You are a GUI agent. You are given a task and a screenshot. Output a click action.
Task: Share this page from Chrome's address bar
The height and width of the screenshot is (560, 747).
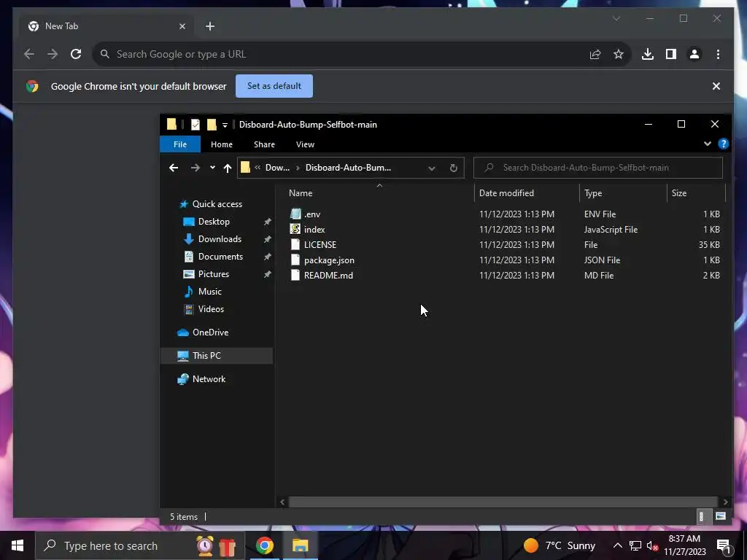click(595, 54)
